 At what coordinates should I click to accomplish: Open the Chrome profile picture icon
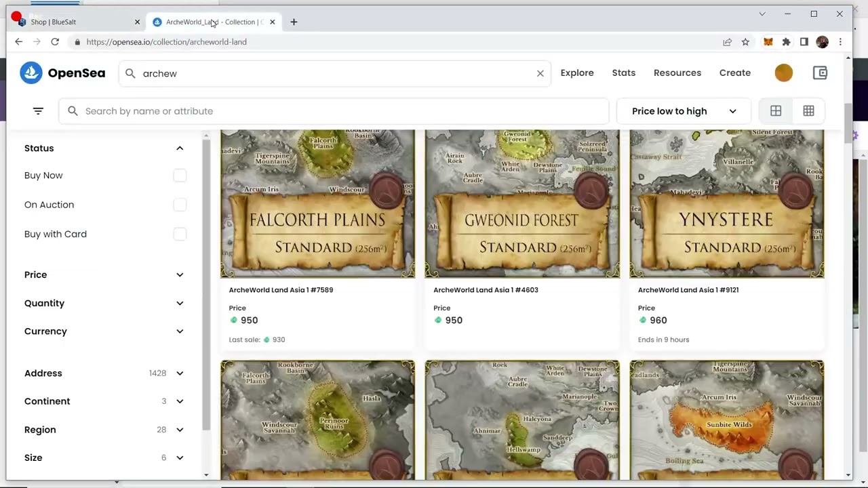822,42
